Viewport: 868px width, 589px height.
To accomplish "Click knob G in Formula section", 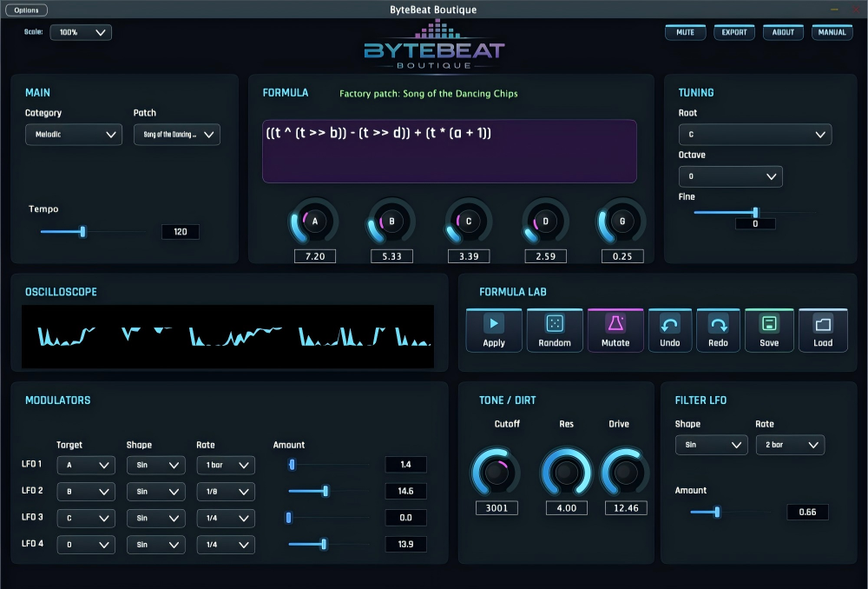I will click(x=621, y=222).
